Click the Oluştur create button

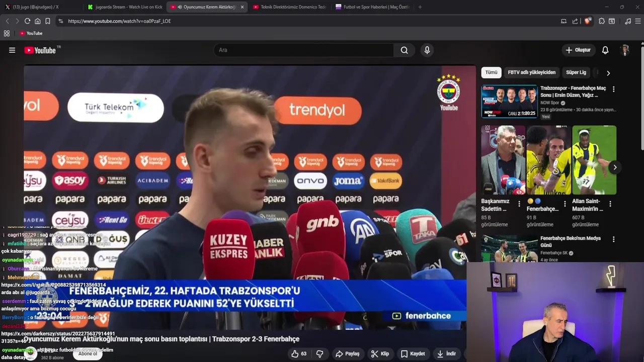(x=579, y=50)
